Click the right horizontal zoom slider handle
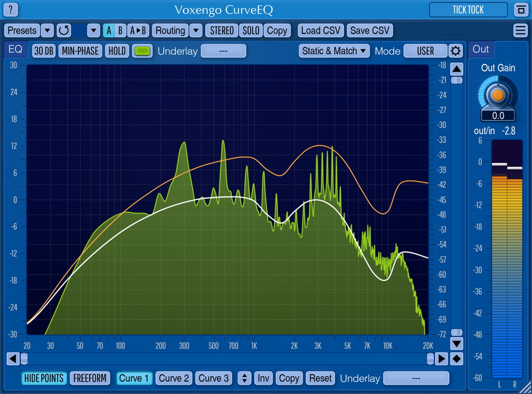 point(430,359)
